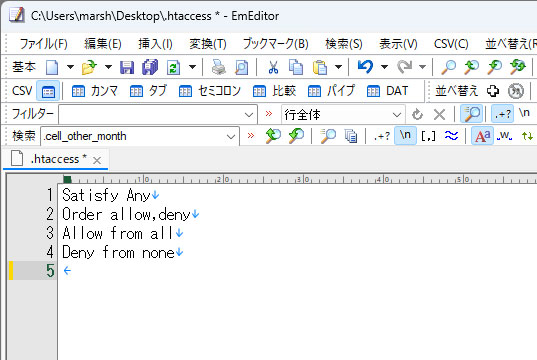The image size is (537, 360).
Task: Open Print Preview icon
Action: pyautogui.click(x=242, y=67)
